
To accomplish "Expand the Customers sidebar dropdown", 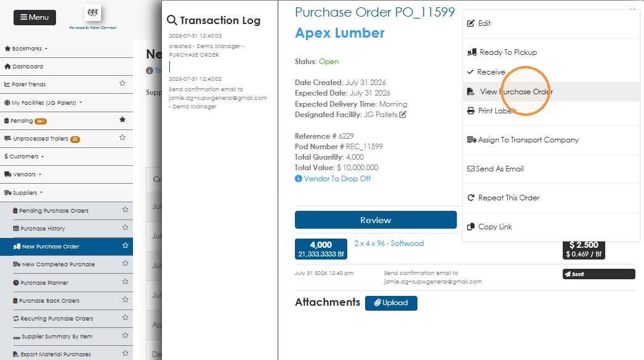I will [24, 157].
